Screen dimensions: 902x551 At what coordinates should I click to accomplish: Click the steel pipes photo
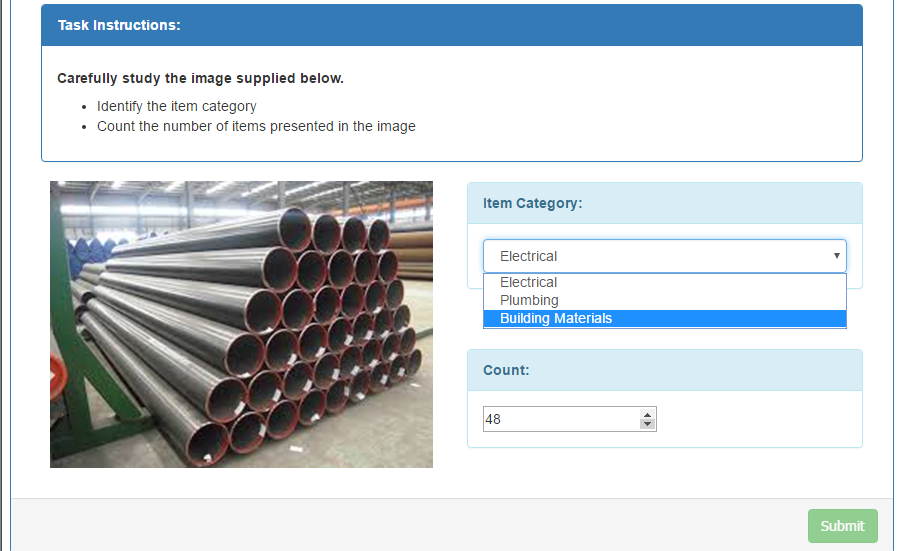[242, 324]
